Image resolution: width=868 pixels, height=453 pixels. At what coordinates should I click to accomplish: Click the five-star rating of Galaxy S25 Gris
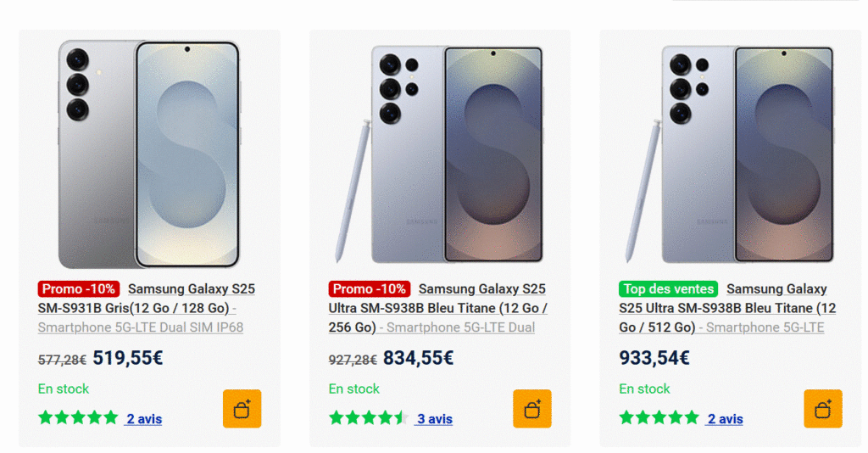(78, 417)
